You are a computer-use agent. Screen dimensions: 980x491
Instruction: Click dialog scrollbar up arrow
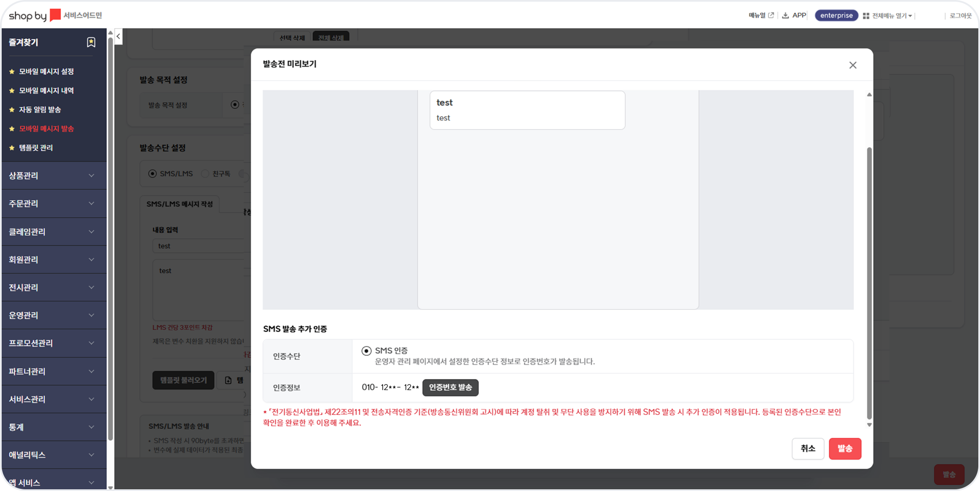(x=869, y=95)
